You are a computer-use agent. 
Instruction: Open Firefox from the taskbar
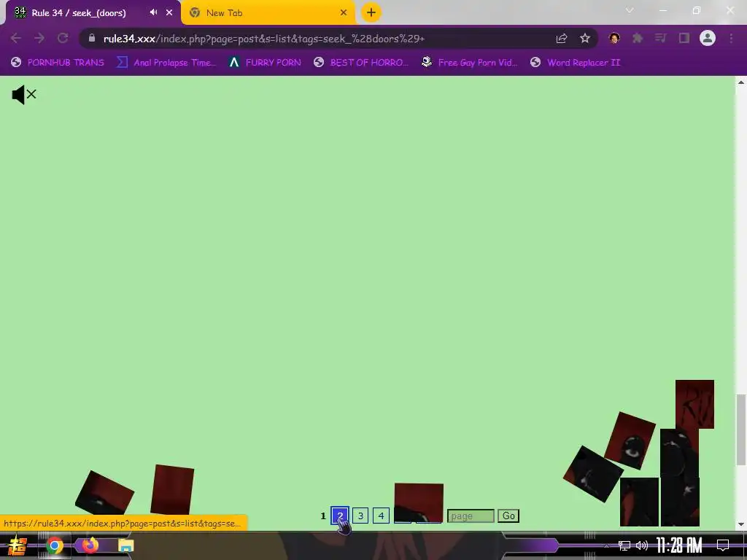pyautogui.click(x=90, y=545)
